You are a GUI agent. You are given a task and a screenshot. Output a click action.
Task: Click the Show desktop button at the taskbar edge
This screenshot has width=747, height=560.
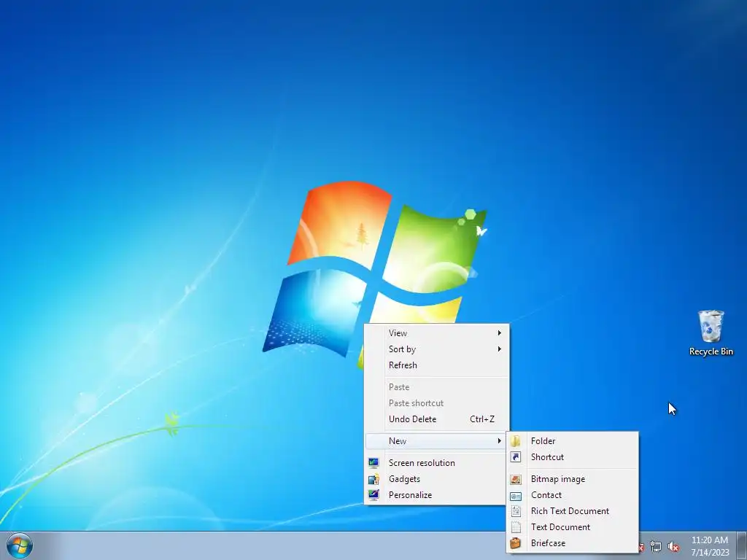742,545
